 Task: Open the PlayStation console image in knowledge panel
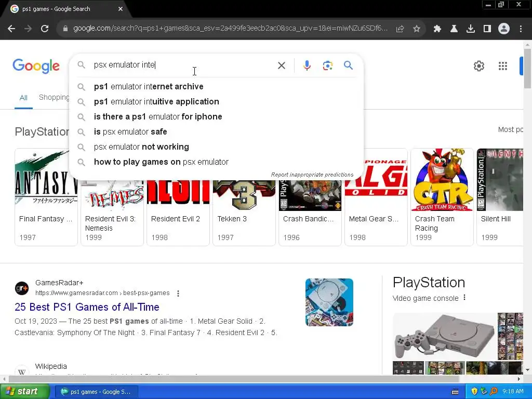[x=445, y=336]
